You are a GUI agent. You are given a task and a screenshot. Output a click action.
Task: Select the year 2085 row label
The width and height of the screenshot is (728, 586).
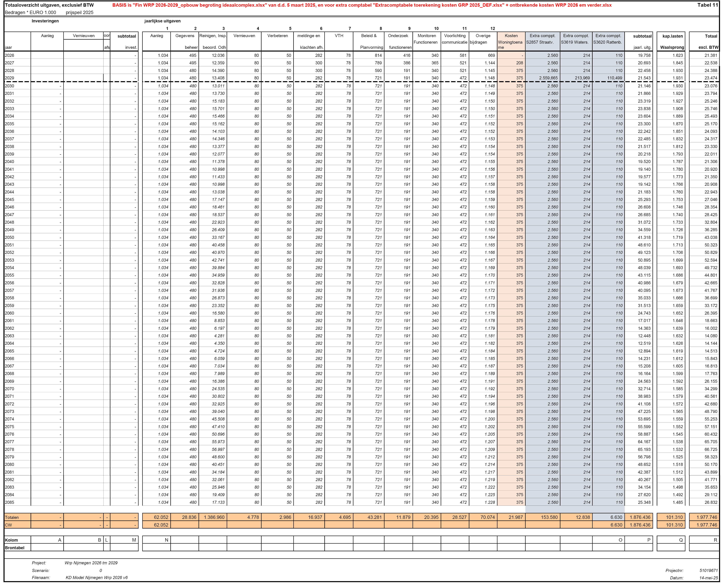click(10, 502)
